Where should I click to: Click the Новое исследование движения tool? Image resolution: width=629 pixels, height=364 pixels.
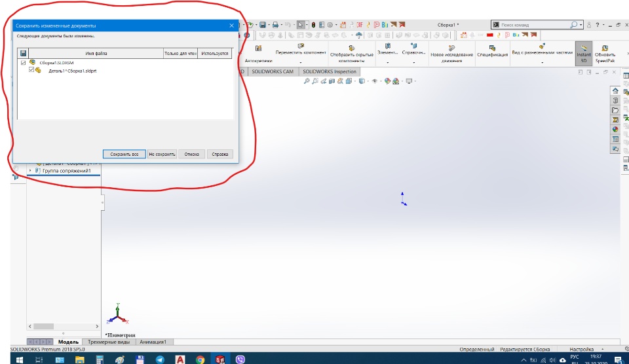pyautogui.click(x=451, y=54)
